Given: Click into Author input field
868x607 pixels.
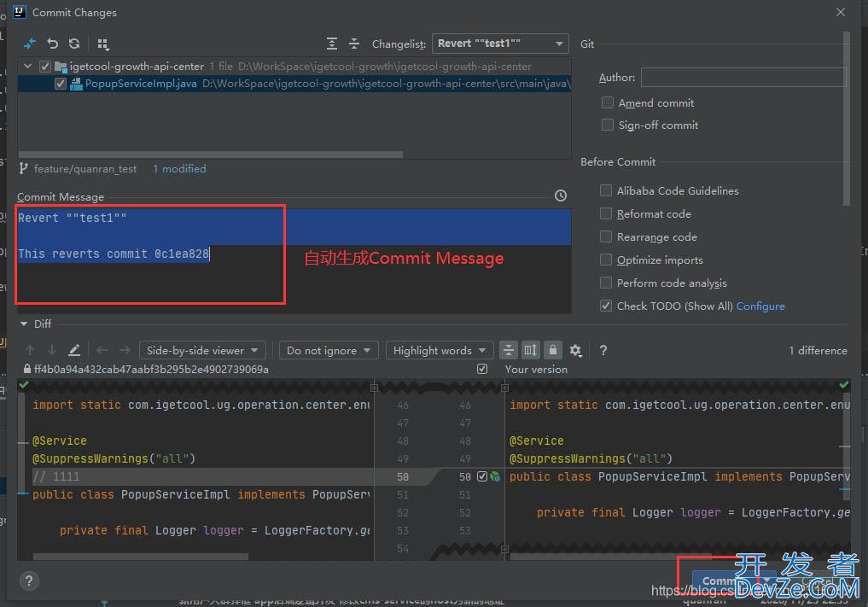Looking at the screenshot, I should click(743, 77).
